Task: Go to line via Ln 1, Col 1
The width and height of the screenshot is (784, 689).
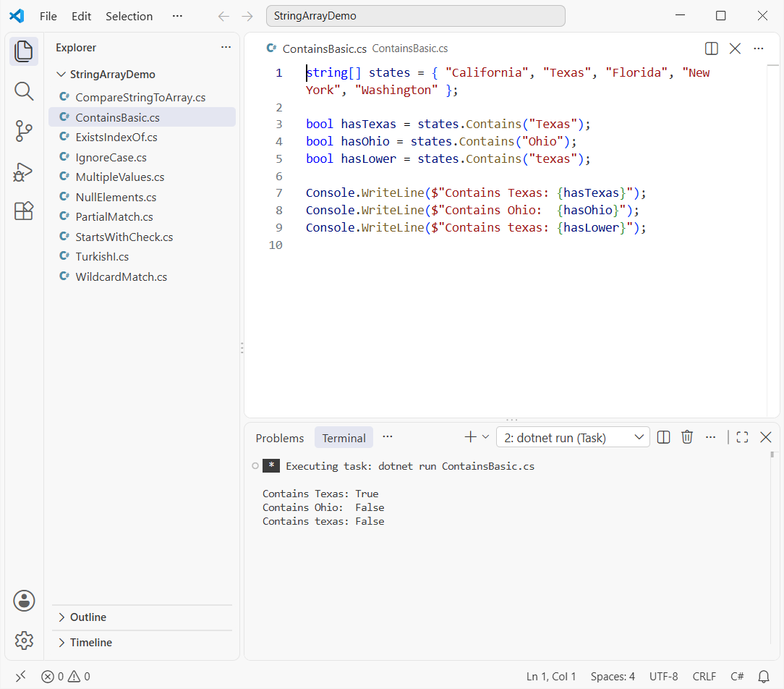Action: coord(551,677)
